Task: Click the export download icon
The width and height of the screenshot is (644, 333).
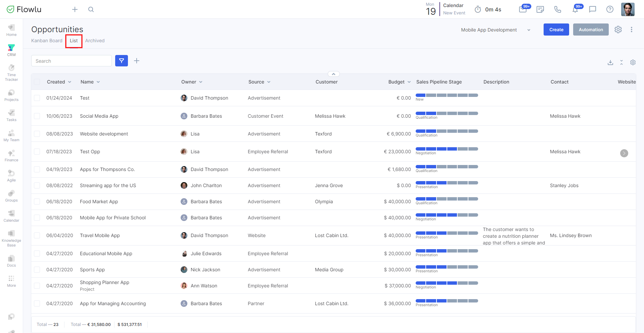Action: point(610,62)
